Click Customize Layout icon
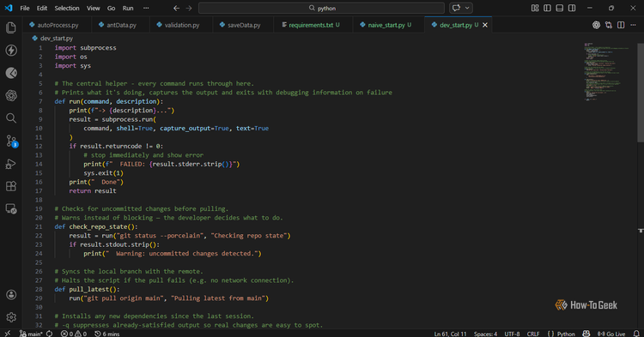 (535, 8)
